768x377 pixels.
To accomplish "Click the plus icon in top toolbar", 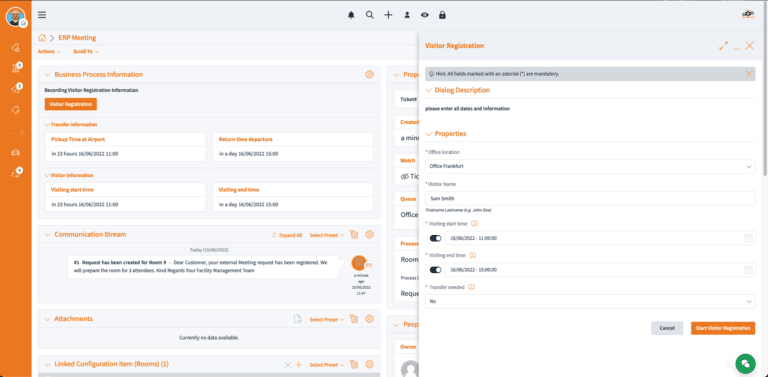I will 388,15.
